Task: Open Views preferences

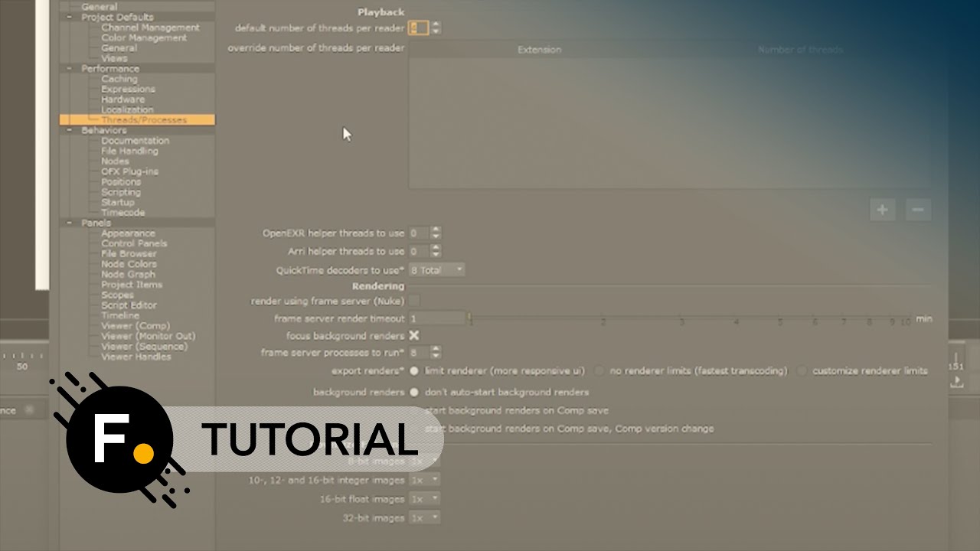Action: [x=114, y=58]
